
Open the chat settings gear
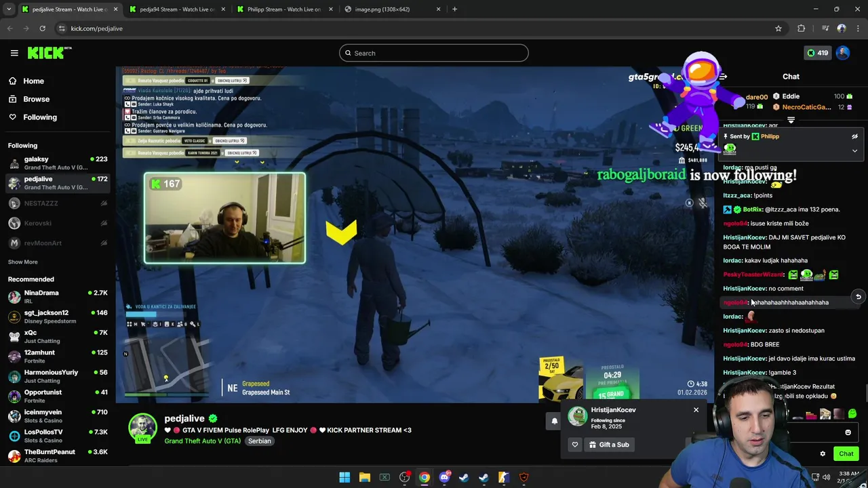pyautogui.click(x=823, y=454)
